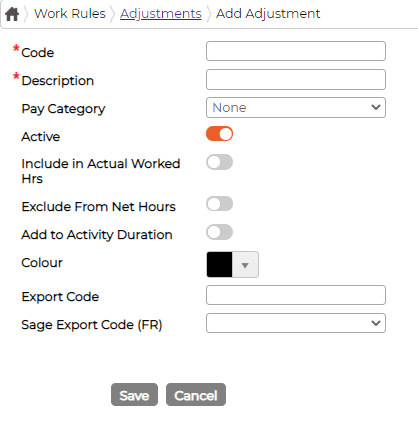
Task: Expand the Colour picker arrow
Action: (245, 265)
